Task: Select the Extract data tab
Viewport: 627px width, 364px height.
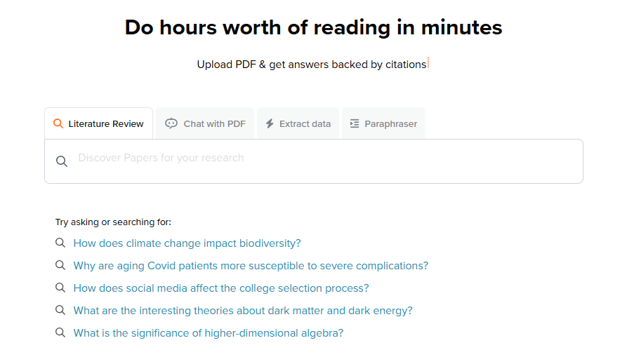Action: [x=305, y=123]
